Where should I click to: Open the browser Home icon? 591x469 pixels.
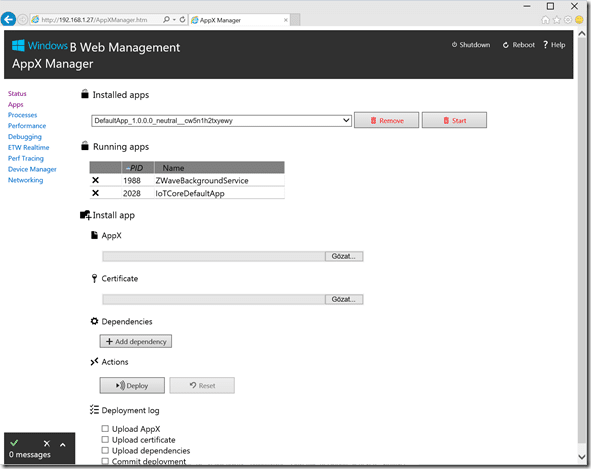coord(545,20)
